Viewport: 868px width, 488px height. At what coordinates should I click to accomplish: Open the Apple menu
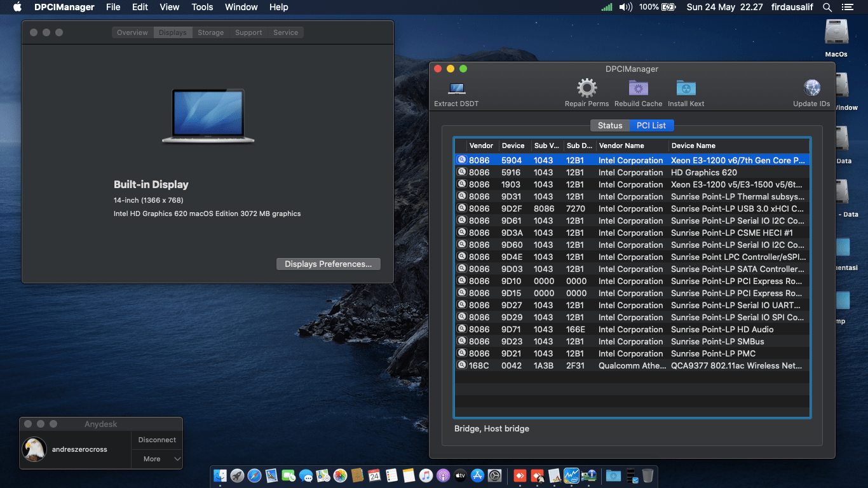(x=17, y=7)
